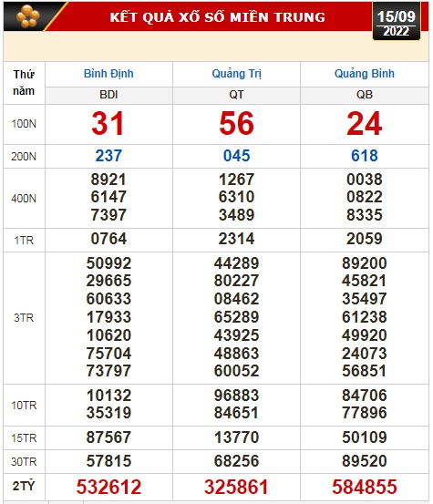Select the 3TR number 35497

365,299
